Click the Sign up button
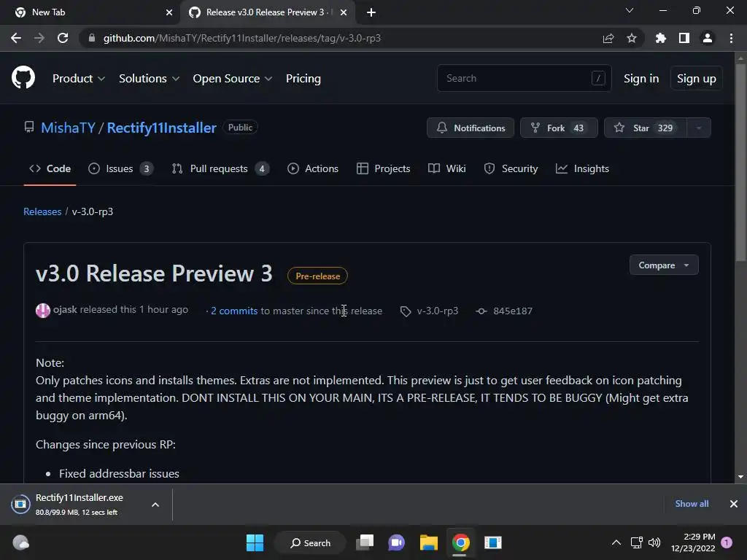The height and width of the screenshot is (560, 747). (696, 79)
